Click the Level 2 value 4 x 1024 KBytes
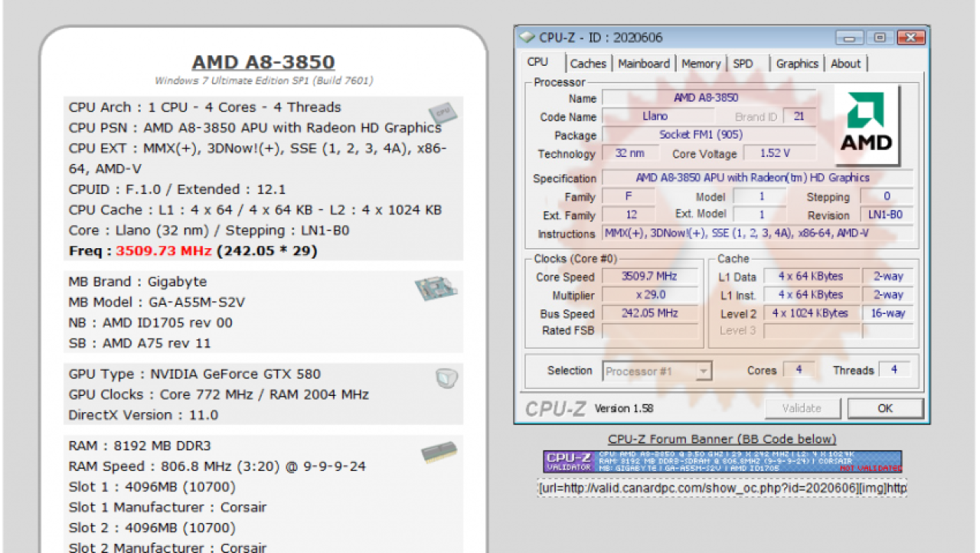Screen dimensions: 980x553 click(811, 313)
